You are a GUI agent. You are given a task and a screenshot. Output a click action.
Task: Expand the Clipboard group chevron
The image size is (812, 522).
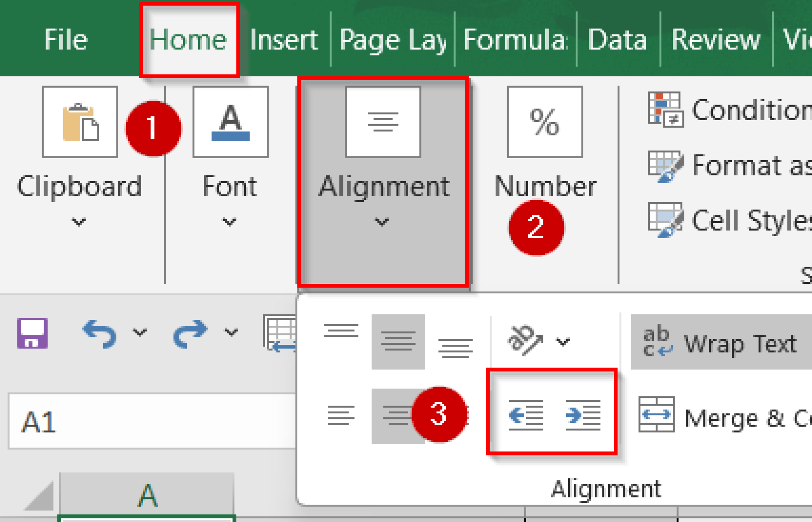click(79, 222)
